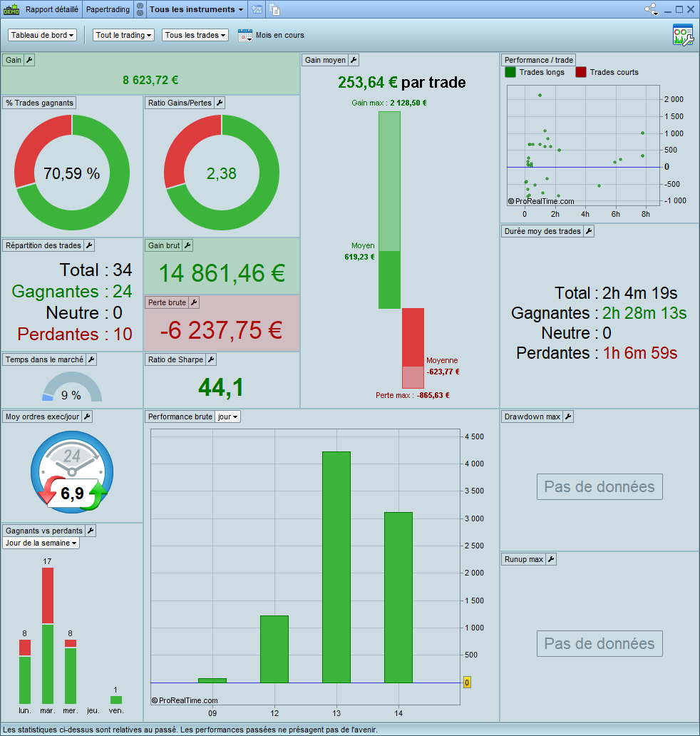
Task: Click the bar for day 13 in Performance brute
Action: [x=336, y=567]
